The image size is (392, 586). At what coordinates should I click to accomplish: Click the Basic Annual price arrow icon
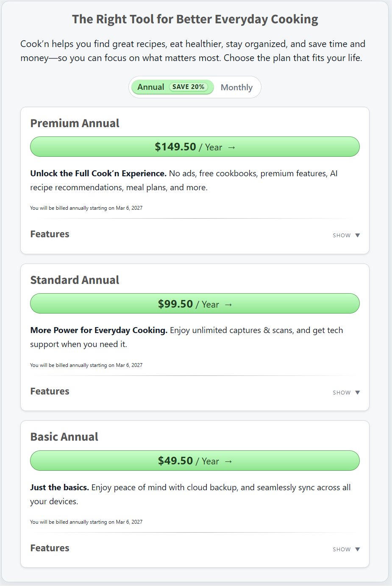228,461
